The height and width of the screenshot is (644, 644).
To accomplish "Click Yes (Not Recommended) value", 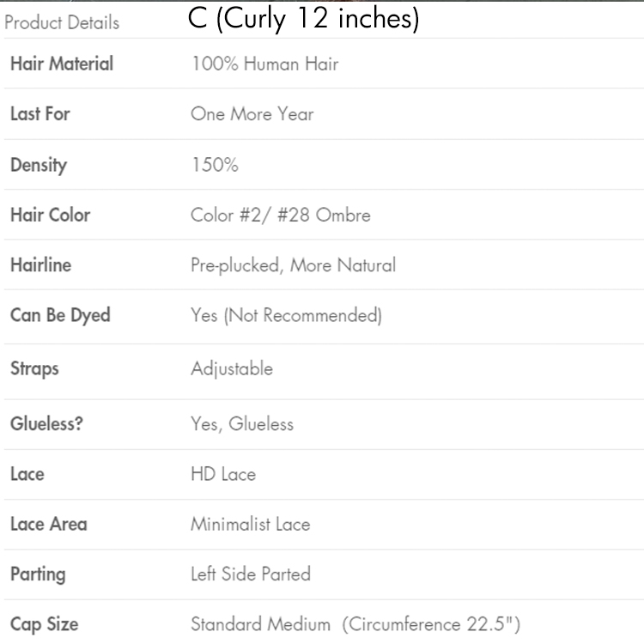I will tap(286, 315).
